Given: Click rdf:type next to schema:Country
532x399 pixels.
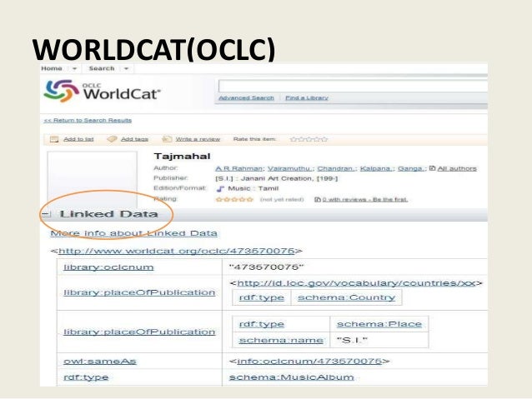Looking at the screenshot, I should [262, 297].
